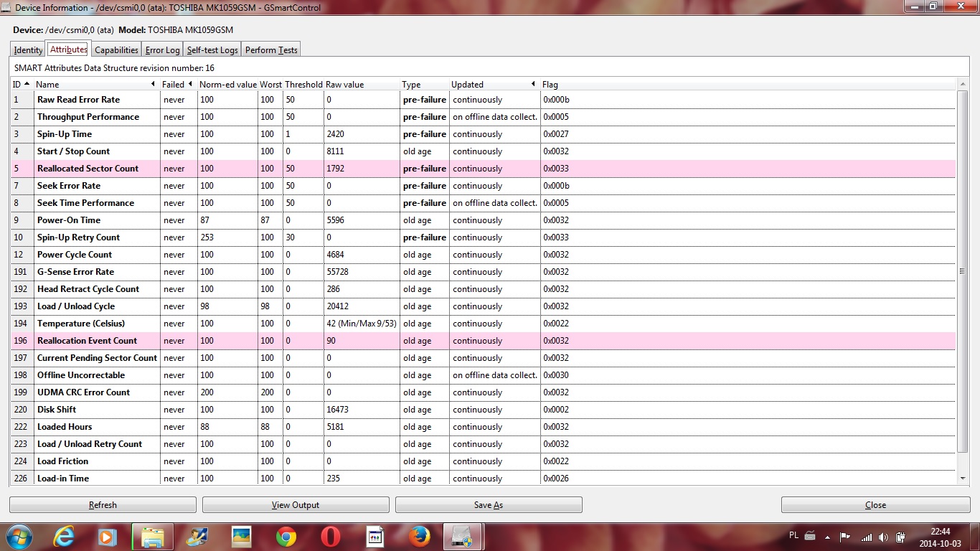Sort by the Norm-ed value column header
The image size is (980, 551).
pos(227,85)
